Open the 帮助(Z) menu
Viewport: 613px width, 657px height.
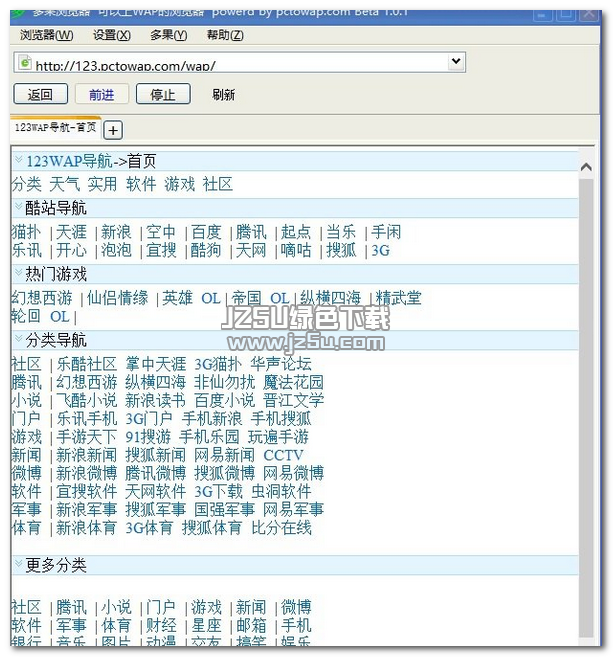click(225, 35)
